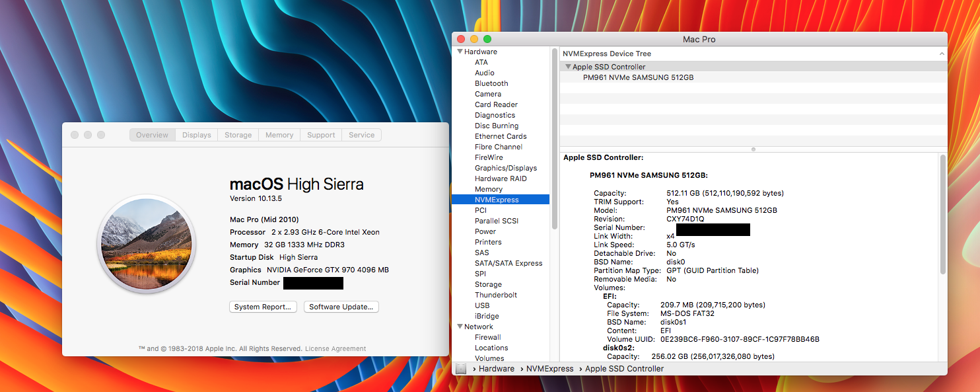Click the System Report button
The height and width of the screenshot is (392, 980).
point(262,307)
